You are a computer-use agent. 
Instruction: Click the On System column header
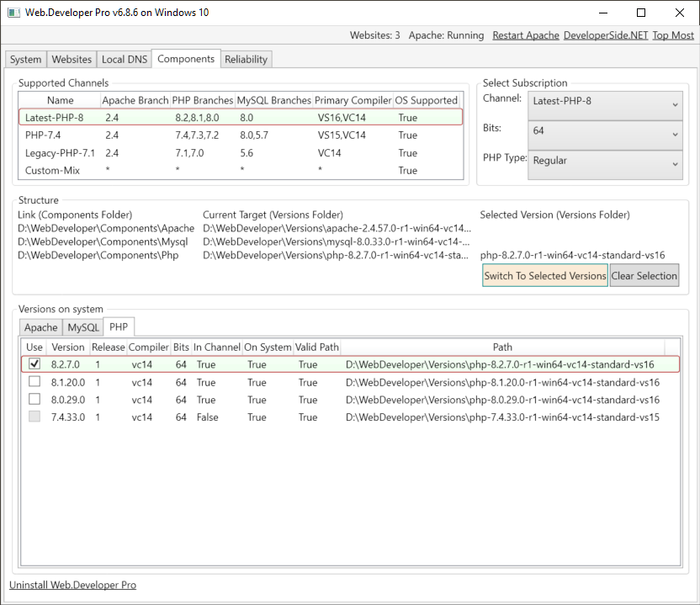[x=268, y=347]
